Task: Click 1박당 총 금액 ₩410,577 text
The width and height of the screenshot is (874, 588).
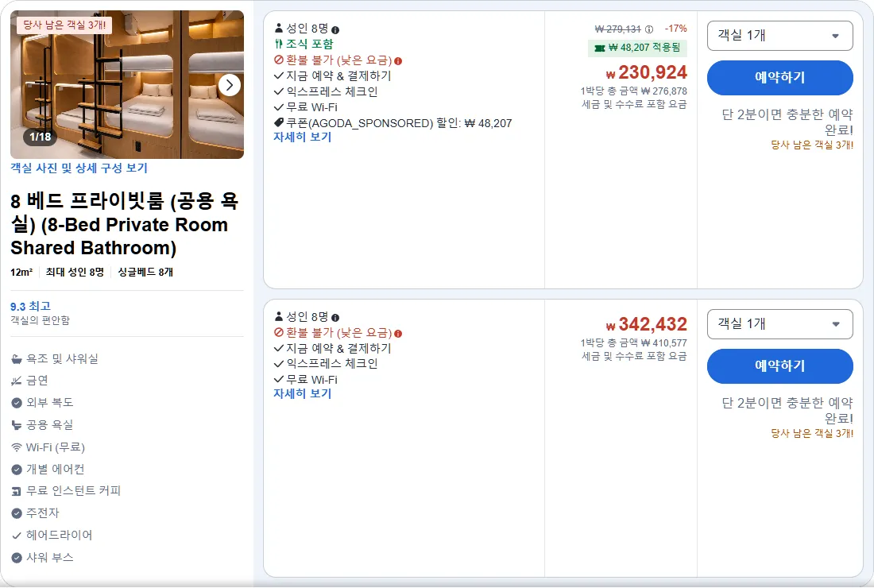Action: click(634, 342)
